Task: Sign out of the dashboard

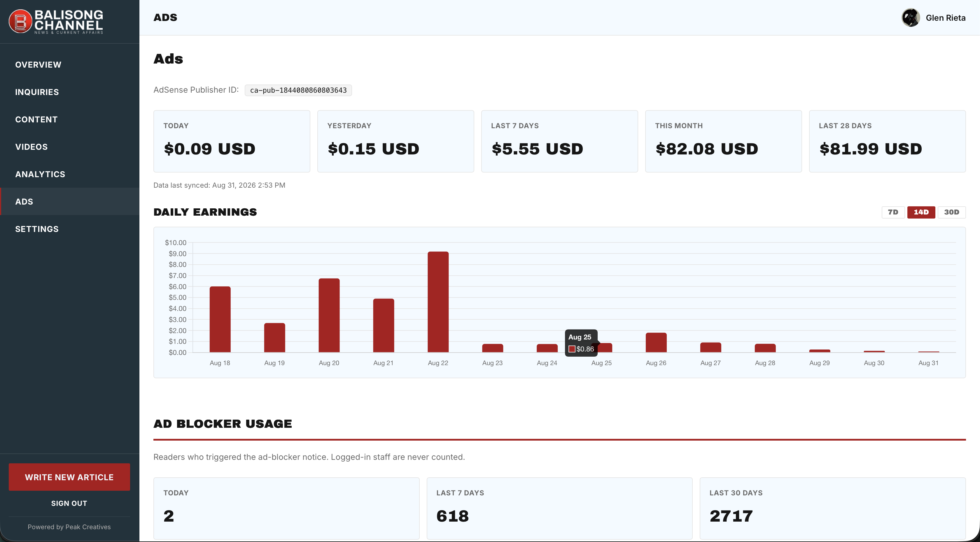Action: click(69, 503)
